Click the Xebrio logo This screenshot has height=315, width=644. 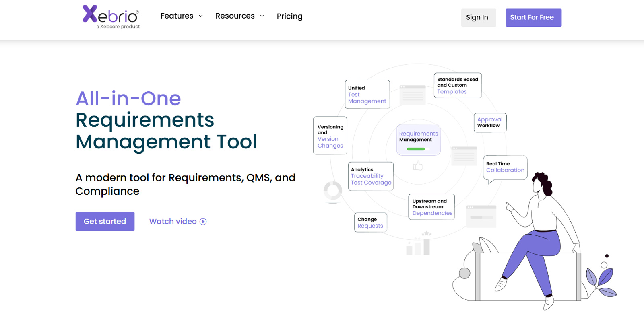pos(111,17)
